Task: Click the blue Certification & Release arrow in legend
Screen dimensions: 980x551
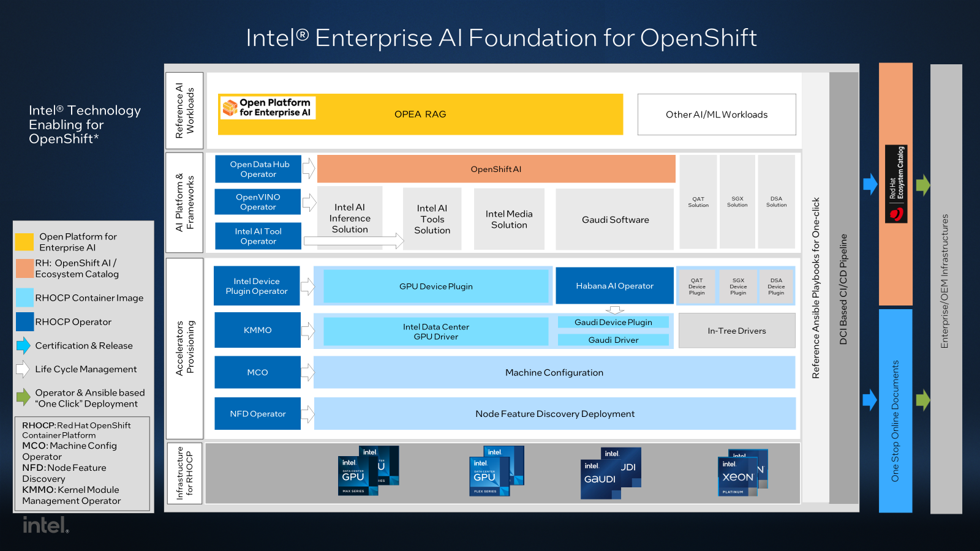Action: tap(23, 346)
